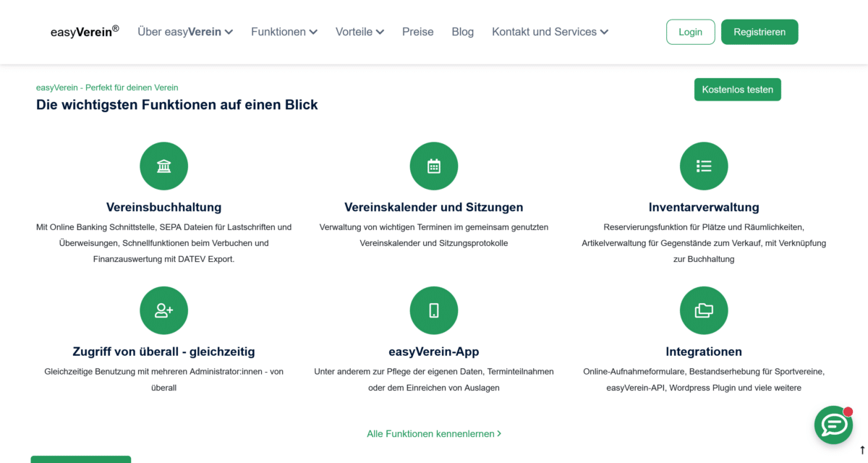The image size is (868, 463).
Task: Click the folders icon above Integrationen
Action: pyautogui.click(x=704, y=310)
